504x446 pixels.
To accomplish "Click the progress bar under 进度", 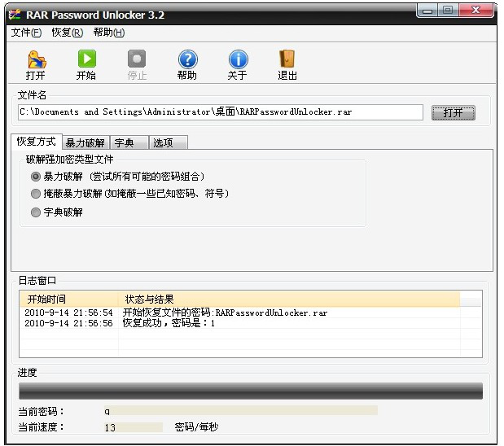I will [x=251, y=391].
